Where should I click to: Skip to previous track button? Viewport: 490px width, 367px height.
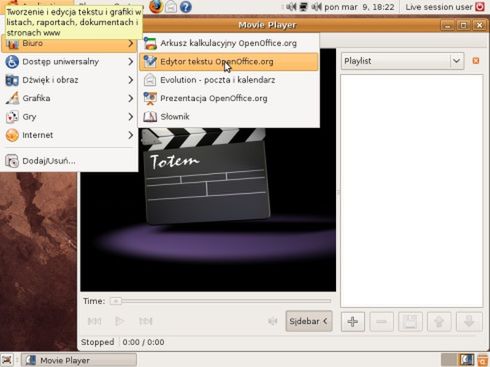pos(94,321)
